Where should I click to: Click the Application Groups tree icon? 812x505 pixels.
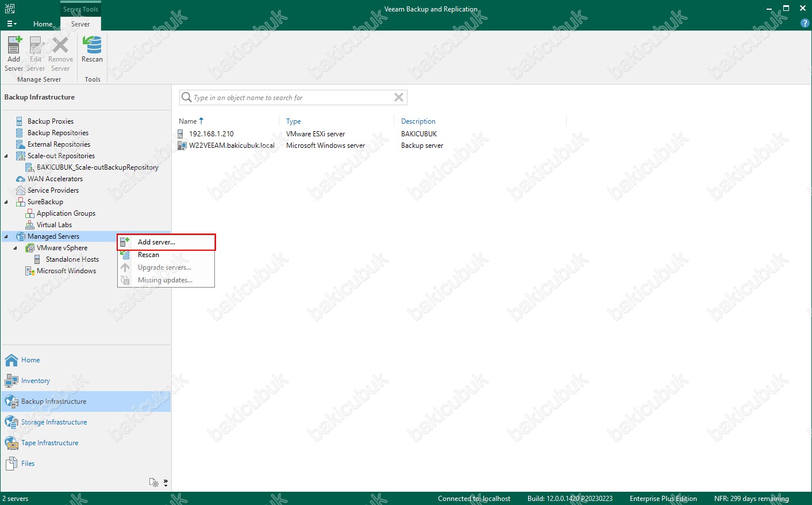pyautogui.click(x=30, y=213)
